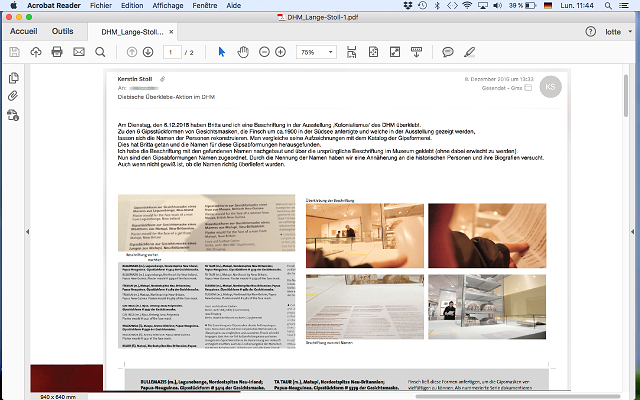This screenshot has width=640, height=400.
Task: Click the photo of hand holding paper
Action: [487, 236]
